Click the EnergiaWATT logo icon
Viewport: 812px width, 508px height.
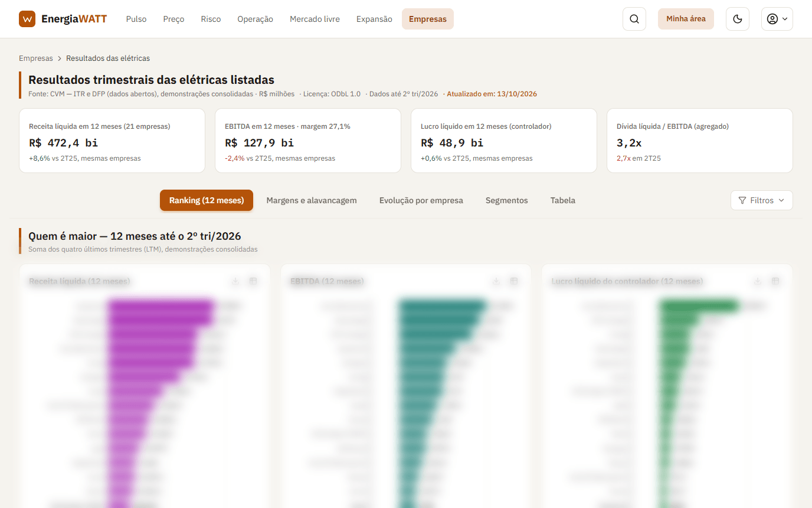(x=27, y=19)
